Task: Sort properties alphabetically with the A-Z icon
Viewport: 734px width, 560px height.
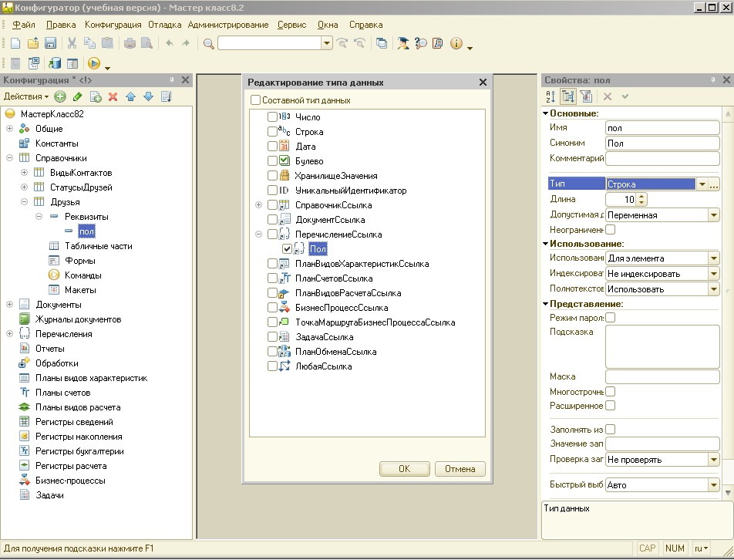Action: pyautogui.click(x=550, y=96)
